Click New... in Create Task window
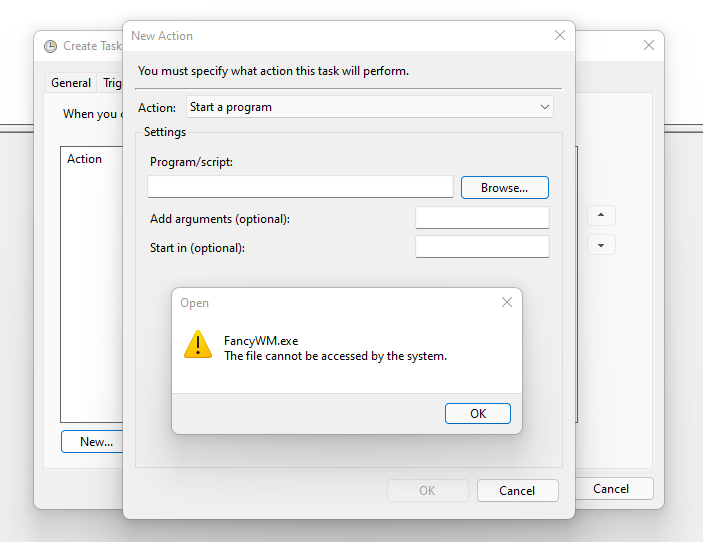The height and width of the screenshot is (542, 703). point(93,442)
